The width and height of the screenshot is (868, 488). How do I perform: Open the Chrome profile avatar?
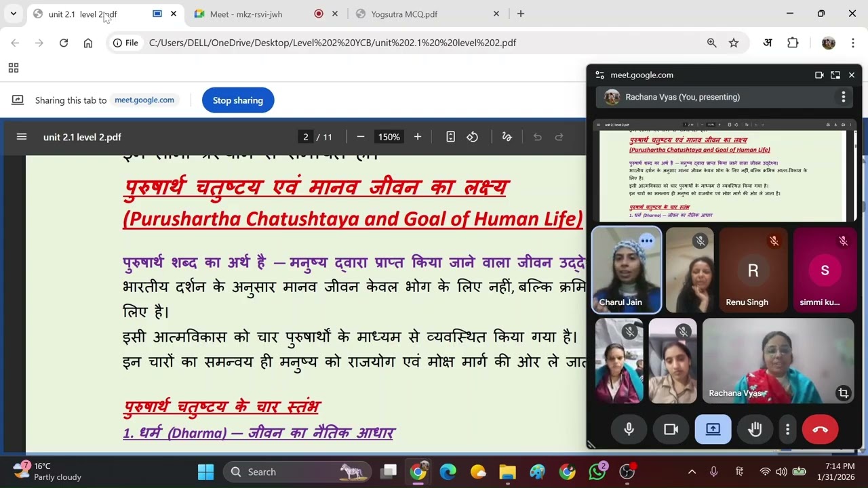point(828,43)
